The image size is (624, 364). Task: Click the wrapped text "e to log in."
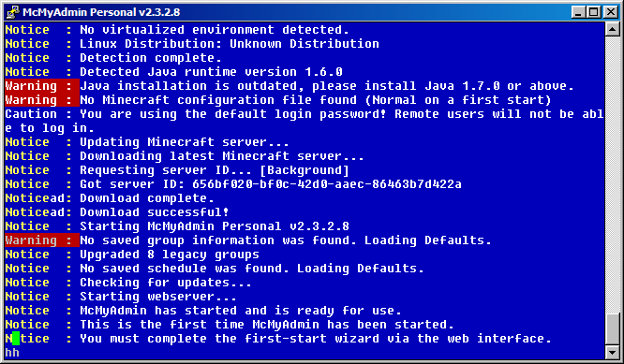(50, 128)
